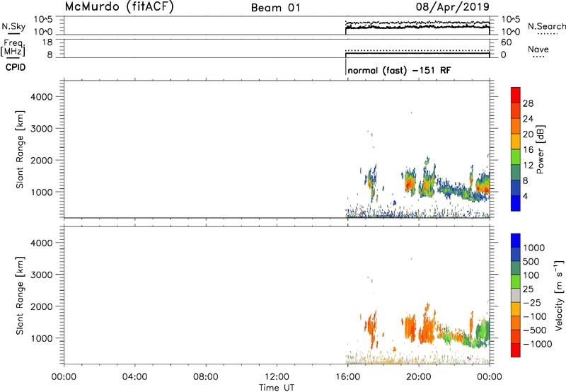Select the Beam 01 label

276,8
